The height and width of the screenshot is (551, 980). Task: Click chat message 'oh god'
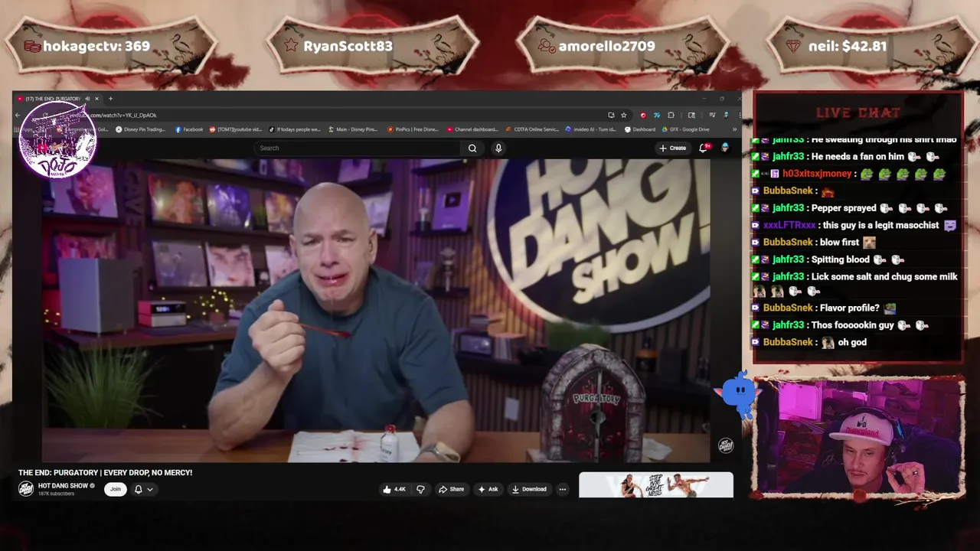[852, 342]
